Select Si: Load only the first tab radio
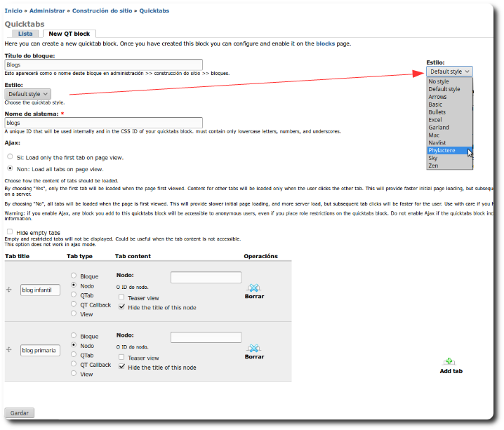The width and height of the screenshot is (504, 430). pyautogui.click(x=10, y=157)
